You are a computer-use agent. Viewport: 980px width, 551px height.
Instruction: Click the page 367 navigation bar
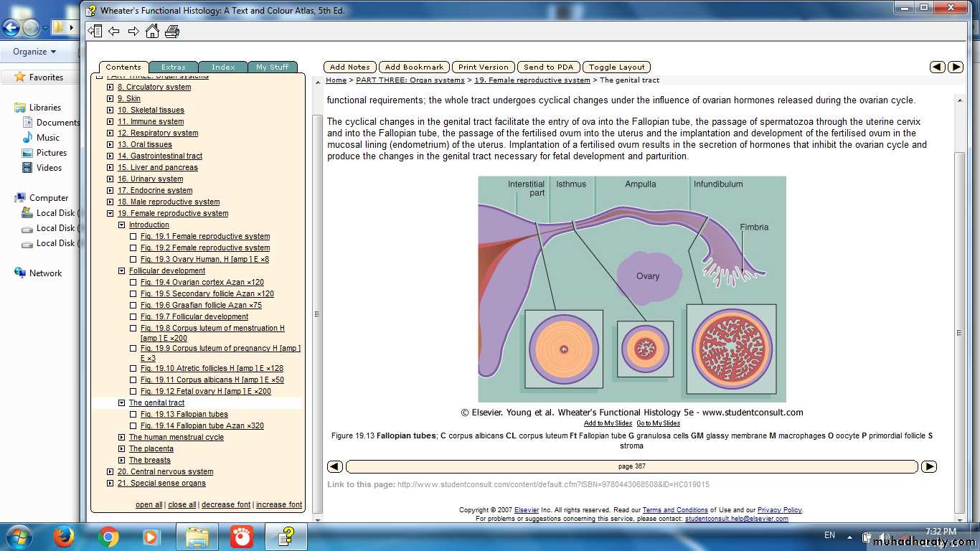pyautogui.click(x=631, y=466)
